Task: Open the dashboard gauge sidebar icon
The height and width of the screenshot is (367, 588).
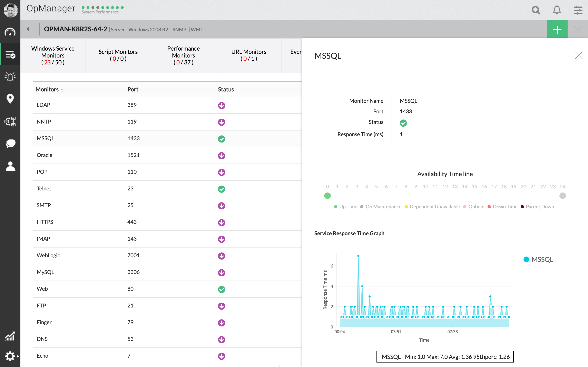Action: pos(10,32)
